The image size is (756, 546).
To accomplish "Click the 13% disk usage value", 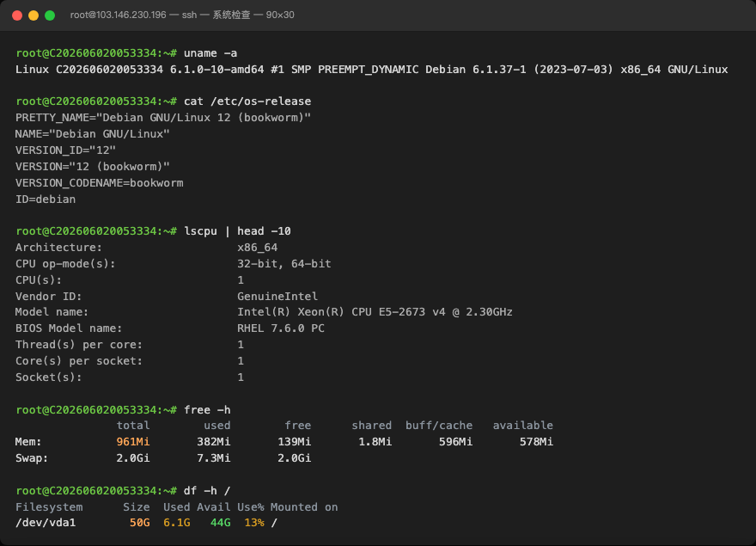I will click(254, 523).
